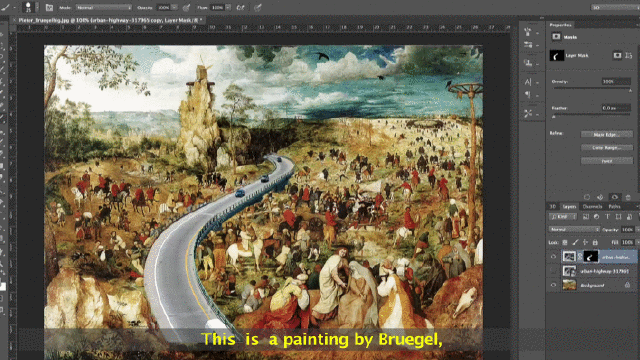This screenshot has height=360, width=640.
Task: Click the Color Range button
Action: [607, 147]
